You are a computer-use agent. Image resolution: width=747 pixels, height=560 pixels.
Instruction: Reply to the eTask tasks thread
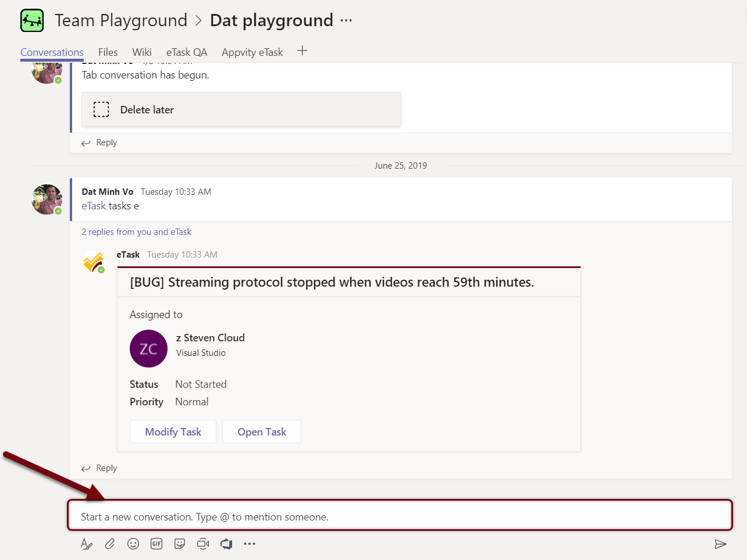tap(99, 468)
